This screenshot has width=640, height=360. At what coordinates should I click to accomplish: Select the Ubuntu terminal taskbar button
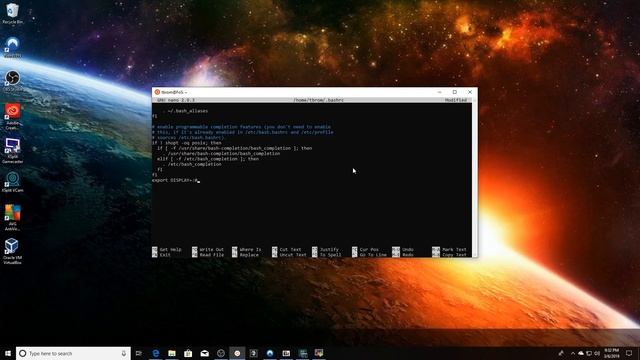[237, 353]
